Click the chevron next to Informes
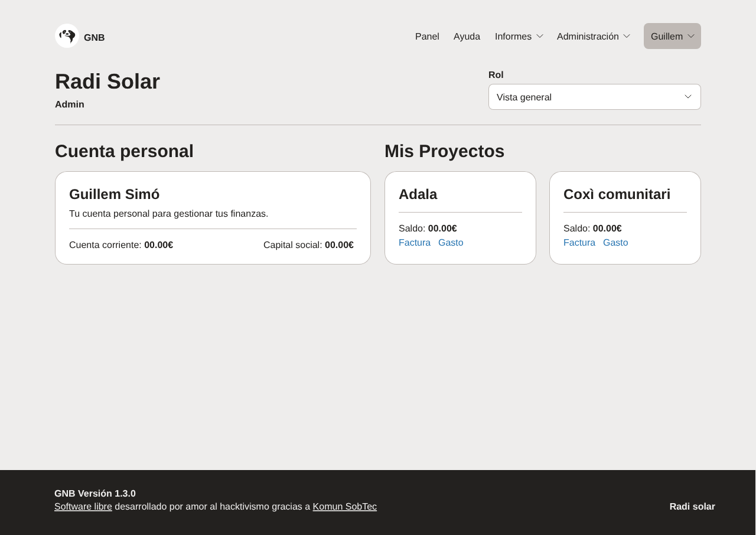756x535 pixels. 539,37
